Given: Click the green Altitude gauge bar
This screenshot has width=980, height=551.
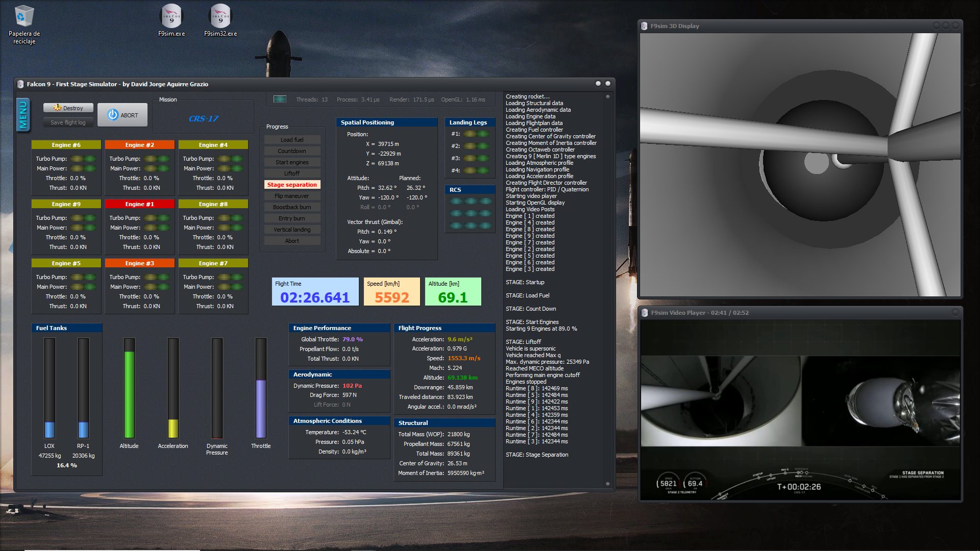Looking at the screenshot, I should [x=129, y=388].
